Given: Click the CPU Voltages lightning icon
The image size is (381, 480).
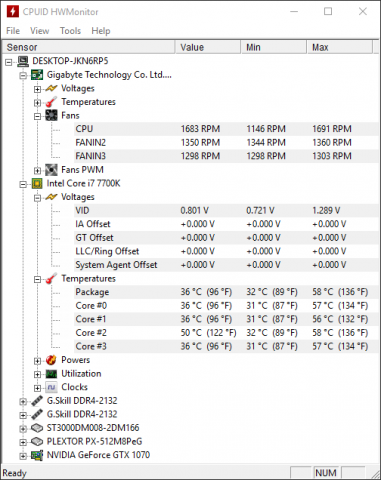Looking at the screenshot, I should click(51, 197).
